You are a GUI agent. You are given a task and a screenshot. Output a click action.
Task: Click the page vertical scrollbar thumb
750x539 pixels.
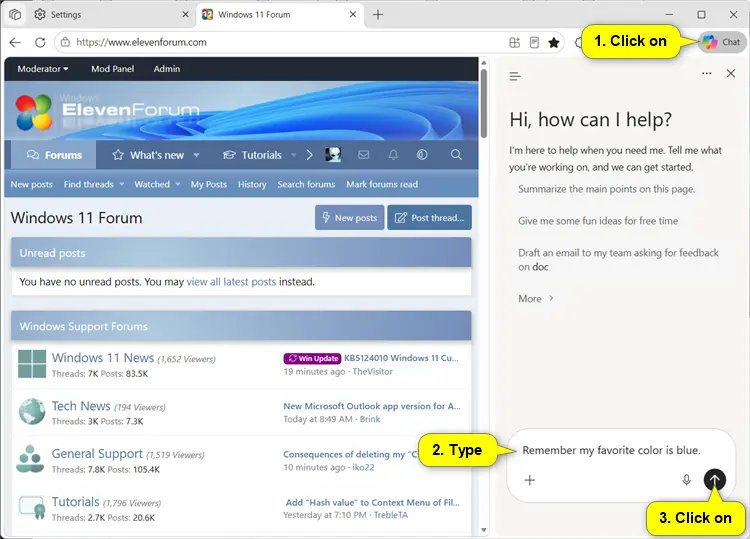[x=484, y=103]
